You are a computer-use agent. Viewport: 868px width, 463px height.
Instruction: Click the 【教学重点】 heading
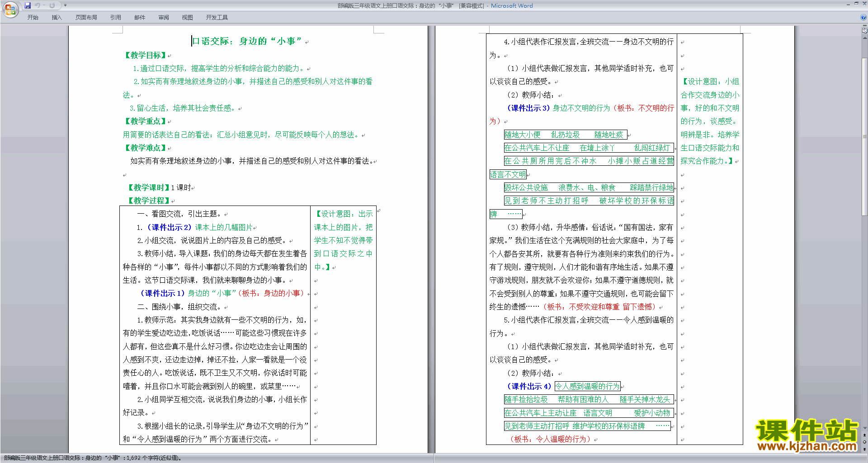tap(145, 121)
